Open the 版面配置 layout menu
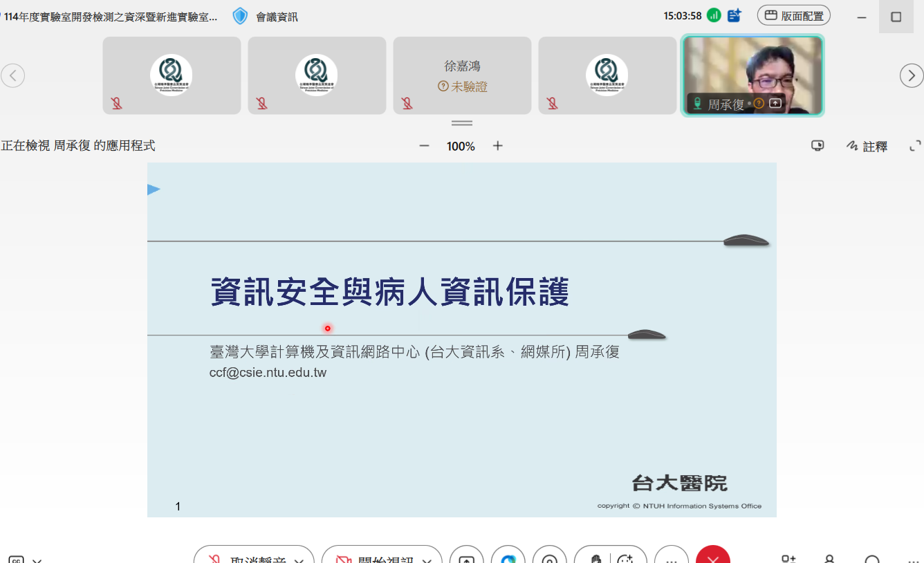 pyautogui.click(x=794, y=15)
